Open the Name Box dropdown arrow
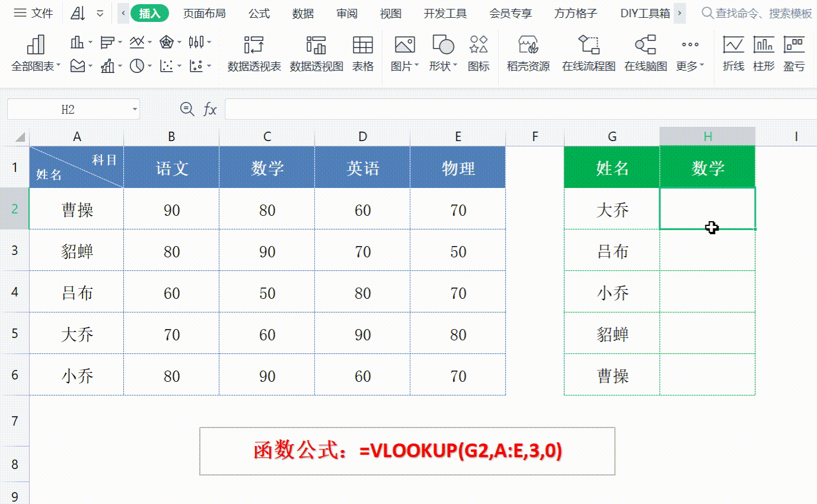The image size is (817, 504). coord(135,110)
